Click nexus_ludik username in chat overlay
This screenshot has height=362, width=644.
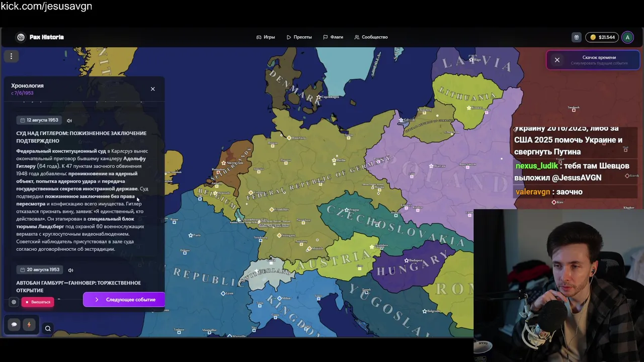pos(536,166)
